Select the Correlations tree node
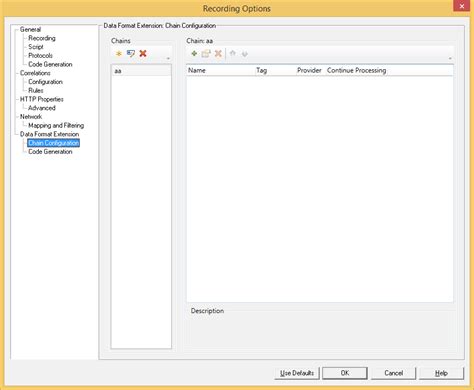Image resolution: width=474 pixels, height=390 pixels. (35, 73)
